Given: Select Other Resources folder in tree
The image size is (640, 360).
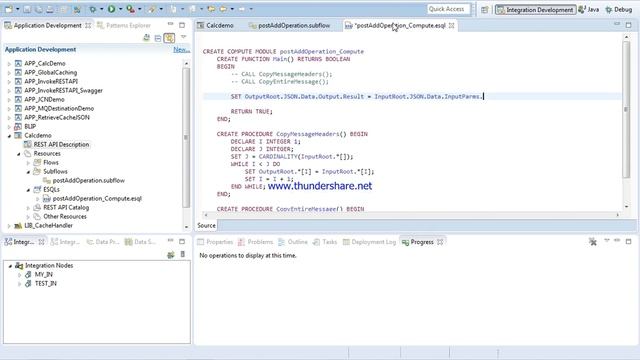Looking at the screenshot, I should [65, 216].
